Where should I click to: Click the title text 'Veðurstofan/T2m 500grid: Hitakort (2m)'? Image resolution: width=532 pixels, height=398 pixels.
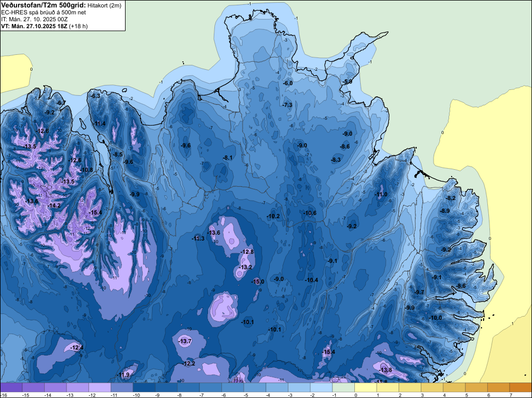coord(61,5)
